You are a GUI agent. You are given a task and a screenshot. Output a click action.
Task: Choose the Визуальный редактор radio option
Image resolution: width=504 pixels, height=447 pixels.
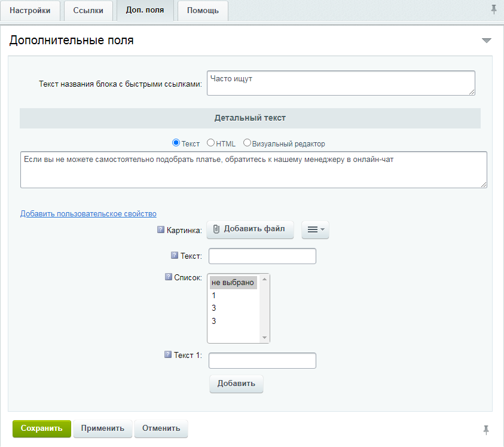pos(247,143)
